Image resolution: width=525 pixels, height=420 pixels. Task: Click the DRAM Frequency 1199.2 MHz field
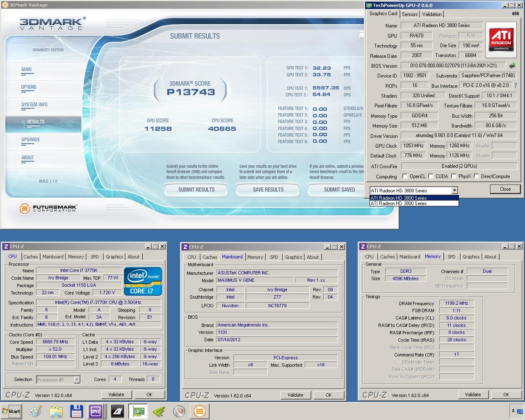click(x=457, y=304)
